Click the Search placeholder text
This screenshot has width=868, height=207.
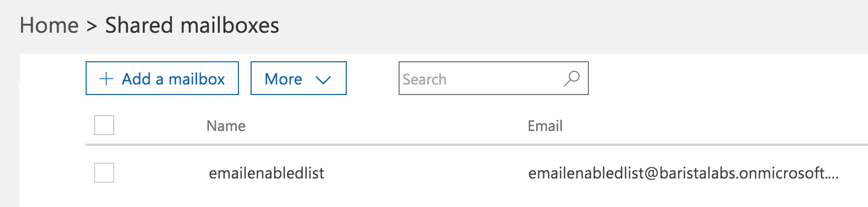[x=424, y=79]
